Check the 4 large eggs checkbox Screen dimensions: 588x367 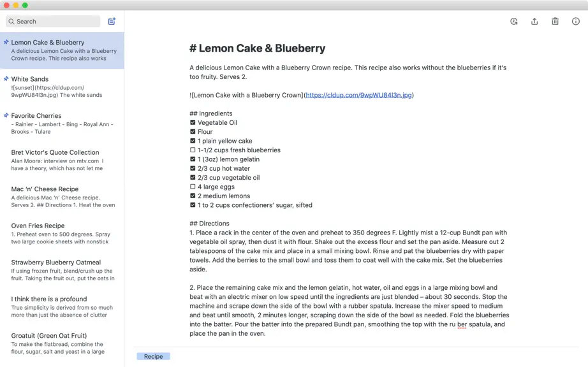(193, 187)
